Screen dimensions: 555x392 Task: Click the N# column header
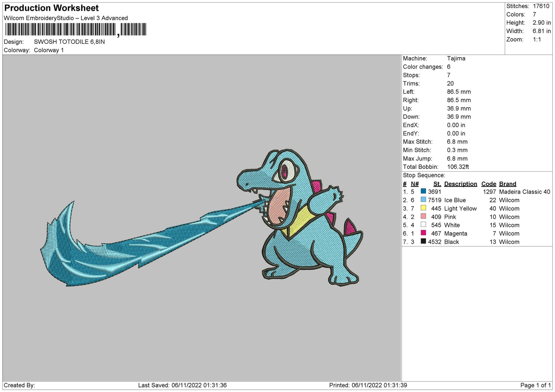click(x=414, y=184)
